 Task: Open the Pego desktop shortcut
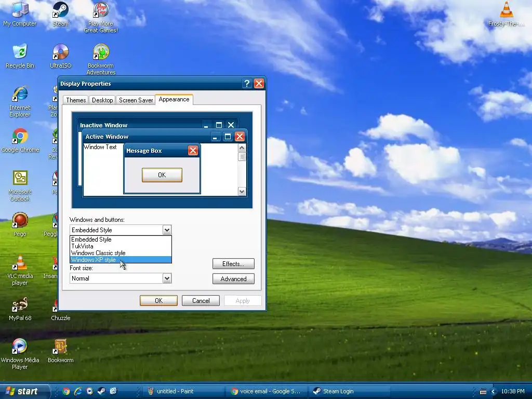tap(20, 224)
